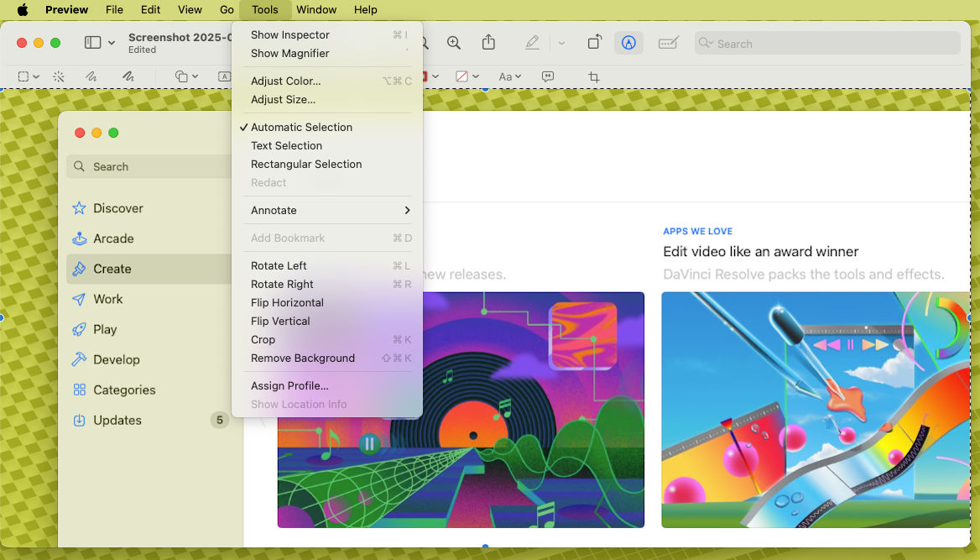Open the Window menu
The height and width of the screenshot is (560, 980).
(x=316, y=9)
